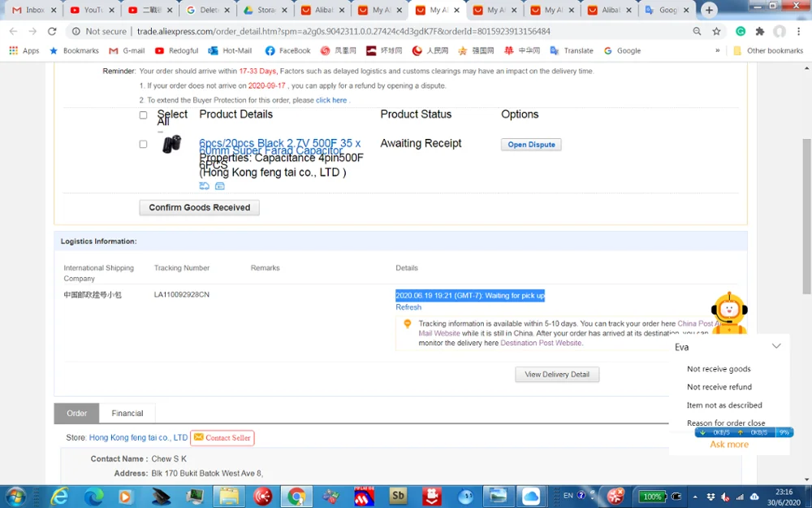Open the Other bookmarks folder
Screen dimensions: 812x508
[768, 50]
